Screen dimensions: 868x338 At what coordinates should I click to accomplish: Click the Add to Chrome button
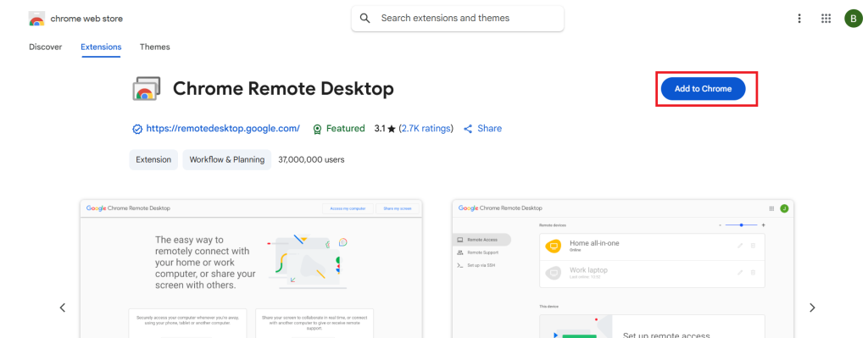[703, 88]
